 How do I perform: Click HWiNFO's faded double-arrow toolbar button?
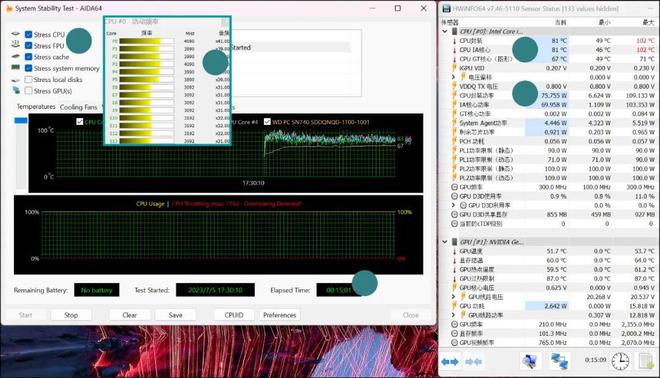click(474, 362)
